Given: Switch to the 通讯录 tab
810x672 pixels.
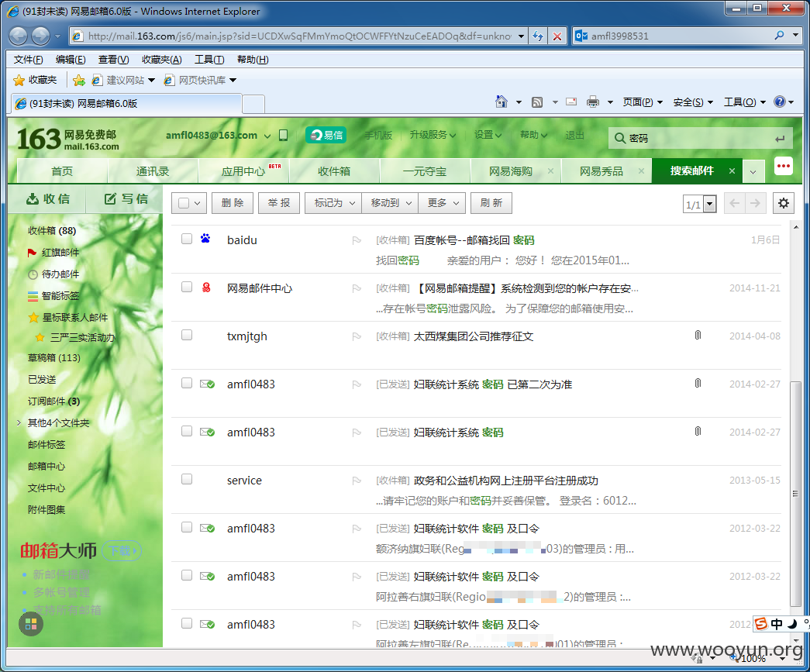Looking at the screenshot, I should click(153, 171).
